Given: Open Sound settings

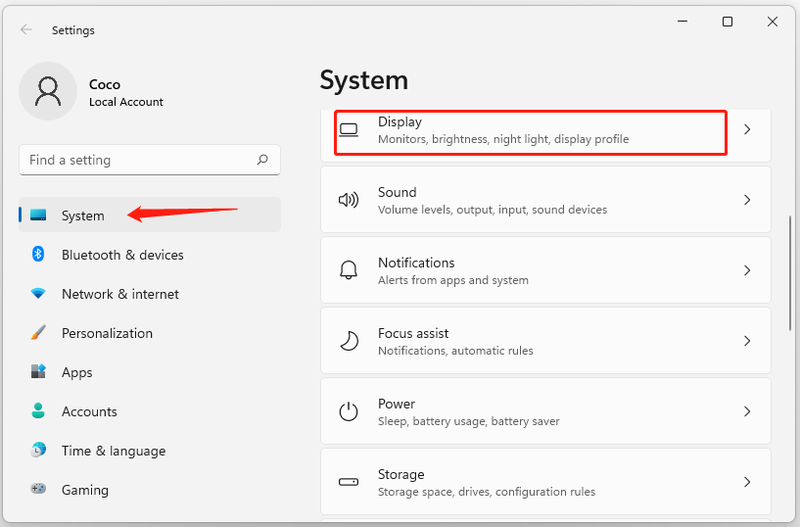Looking at the screenshot, I should [545, 199].
